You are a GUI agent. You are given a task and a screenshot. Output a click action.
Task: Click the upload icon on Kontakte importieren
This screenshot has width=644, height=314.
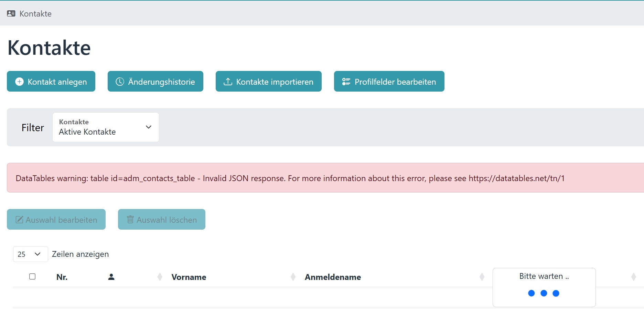click(x=228, y=82)
